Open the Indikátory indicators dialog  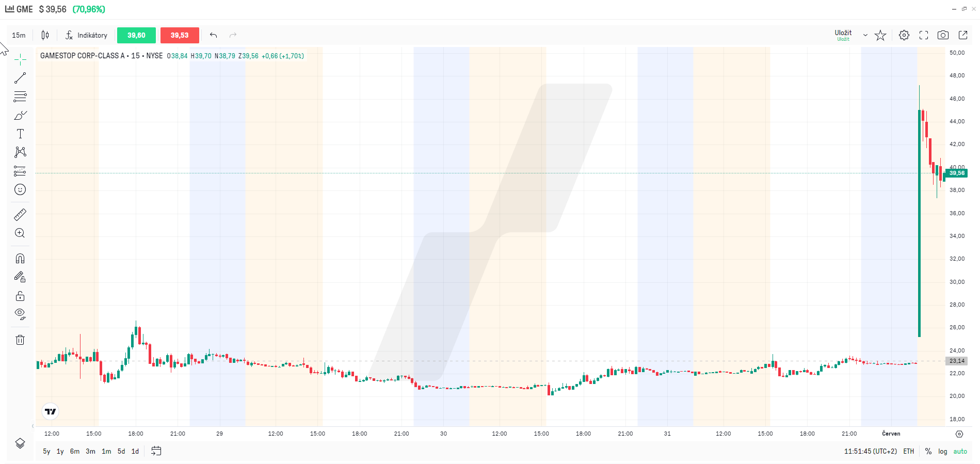pos(86,35)
